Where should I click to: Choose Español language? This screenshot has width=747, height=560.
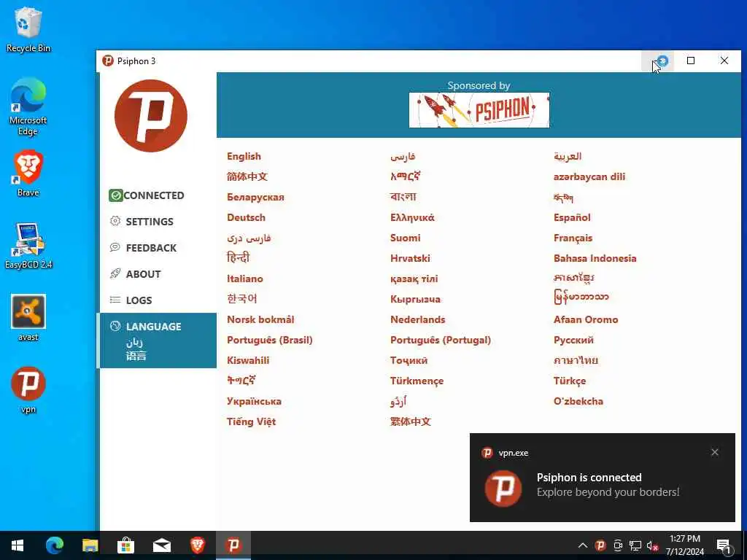(572, 217)
